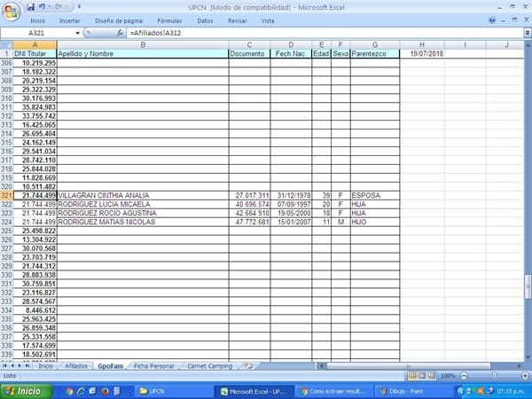Open the Office button menu
Screen dimensions: 532x399
pos(12,12)
